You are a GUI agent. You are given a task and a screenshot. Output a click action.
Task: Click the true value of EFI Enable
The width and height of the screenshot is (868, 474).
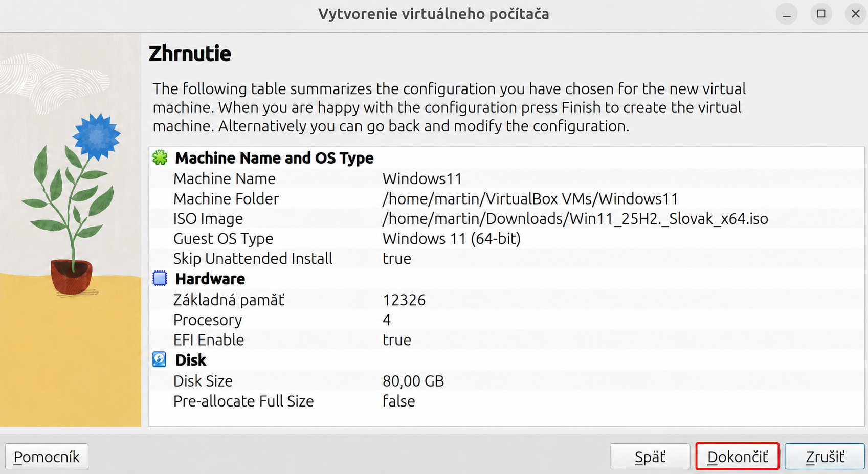[x=397, y=340]
